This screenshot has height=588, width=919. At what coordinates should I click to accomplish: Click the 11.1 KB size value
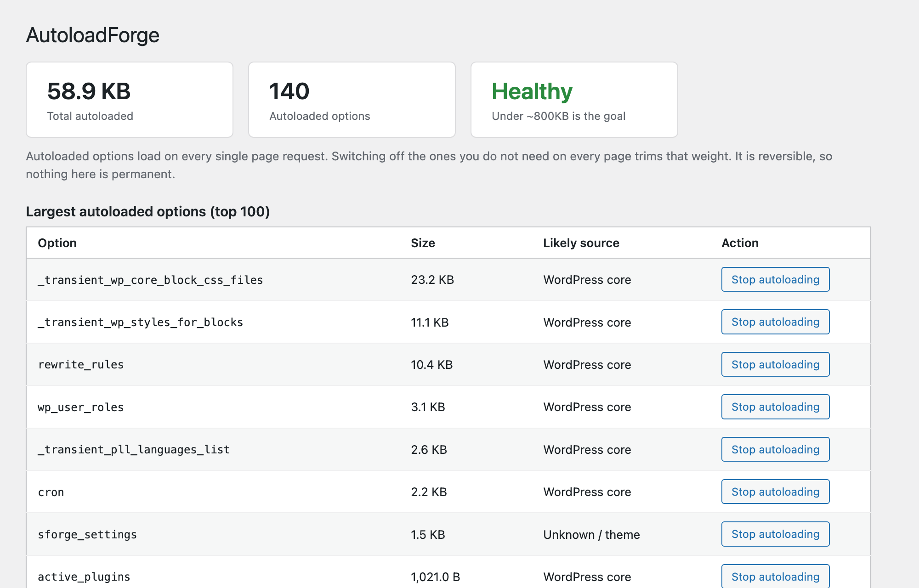pos(430,322)
